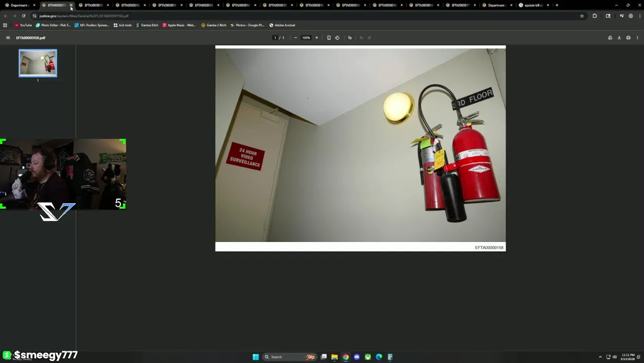644x363 pixels.
Task: Zoom out of the PDF
Action: (295, 38)
